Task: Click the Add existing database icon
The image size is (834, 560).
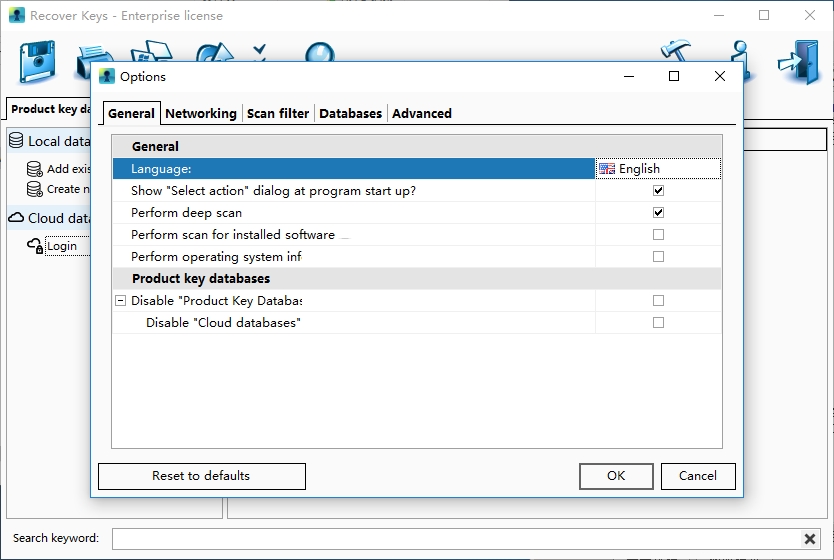Action: 35,169
